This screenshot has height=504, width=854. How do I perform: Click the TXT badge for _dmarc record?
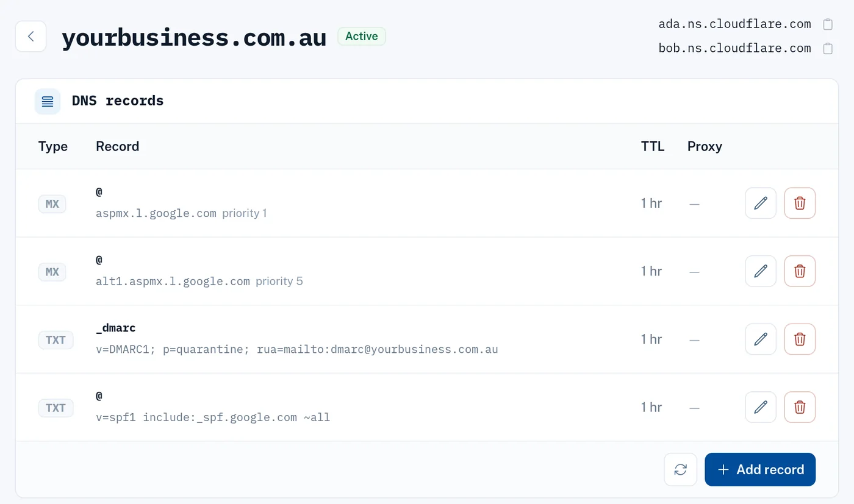(x=56, y=339)
